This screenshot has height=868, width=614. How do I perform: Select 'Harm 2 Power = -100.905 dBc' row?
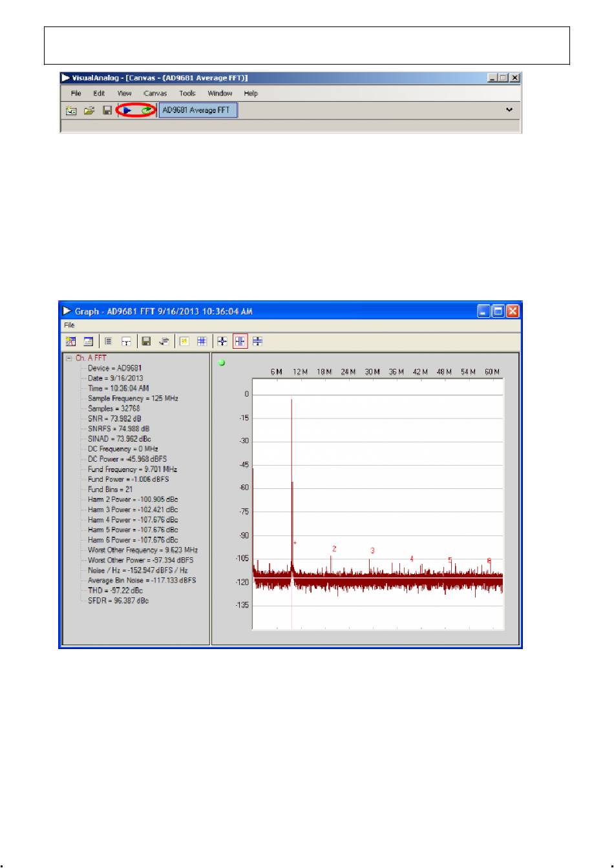[x=133, y=500]
